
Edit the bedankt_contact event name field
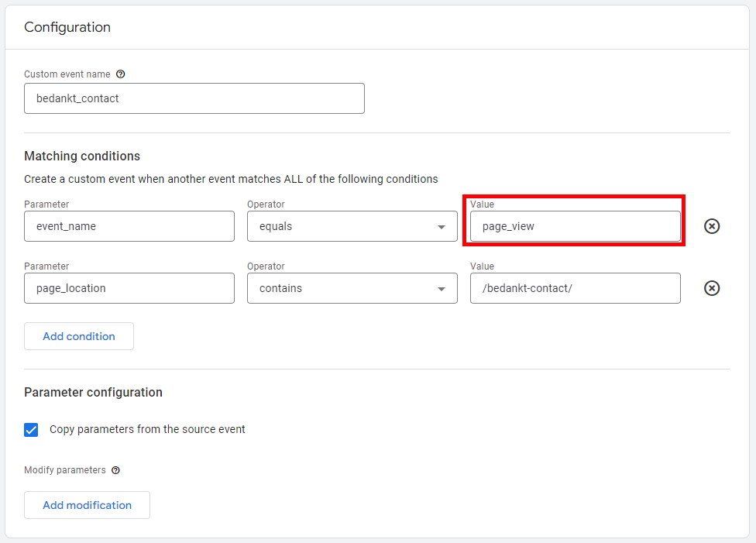pyautogui.click(x=194, y=98)
